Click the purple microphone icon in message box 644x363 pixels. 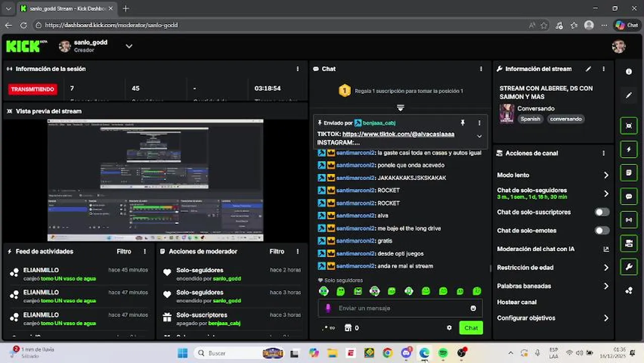click(x=328, y=308)
